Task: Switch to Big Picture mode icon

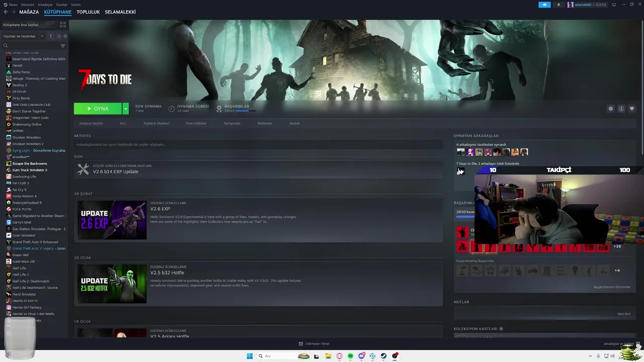Action: [613, 5]
